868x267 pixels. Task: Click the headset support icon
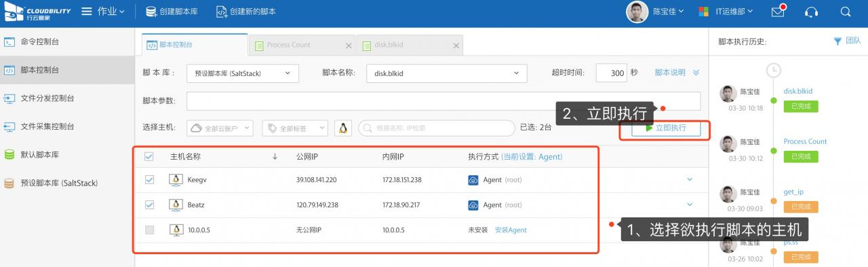811,12
